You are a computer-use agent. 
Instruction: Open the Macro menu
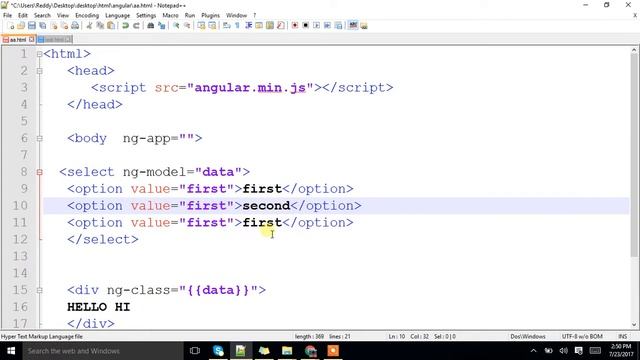(x=170, y=15)
